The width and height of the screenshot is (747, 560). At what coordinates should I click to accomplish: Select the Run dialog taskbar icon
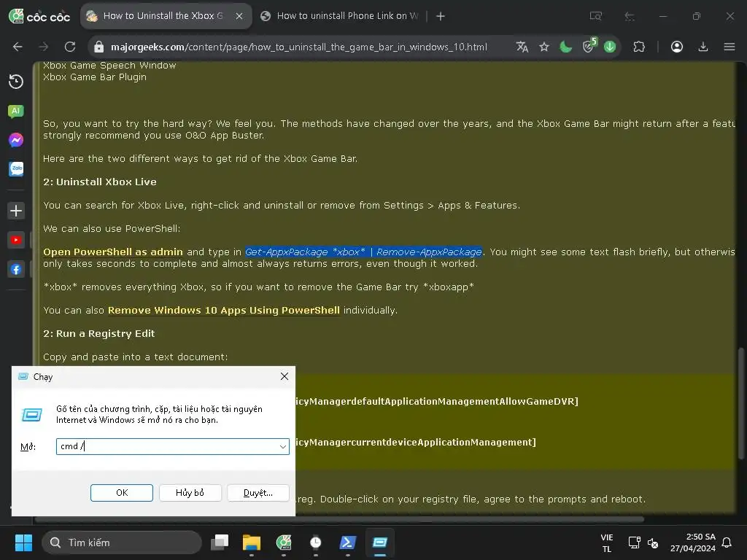coord(379,542)
